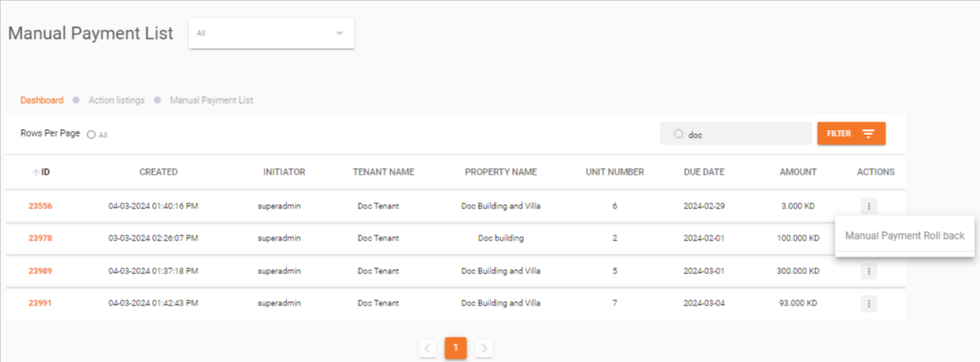Open payment ID 23991 link
Viewport: 980px width, 362px height.
(40, 304)
